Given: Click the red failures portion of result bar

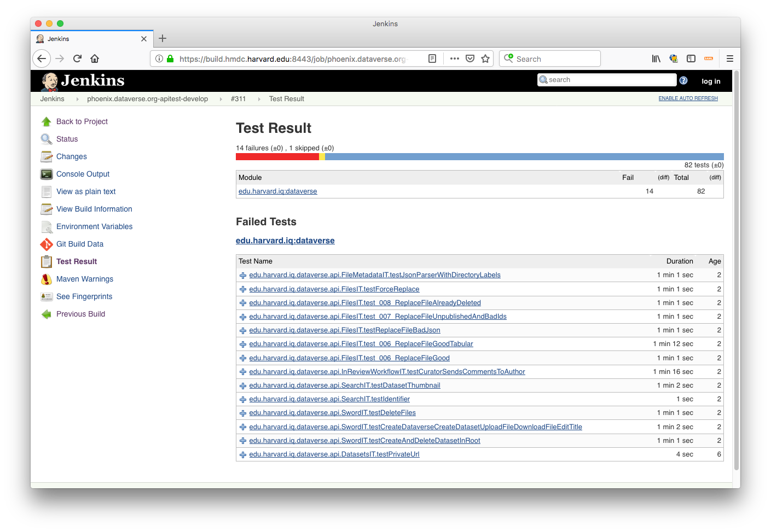Looking at the screenshot, I should click(277, 156).
